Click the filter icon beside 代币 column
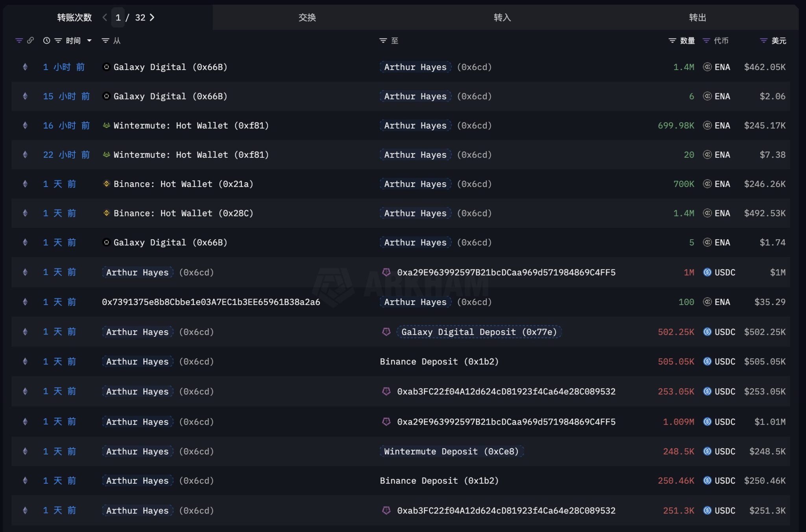Screen dimensions: 806x532 [706, 41]
